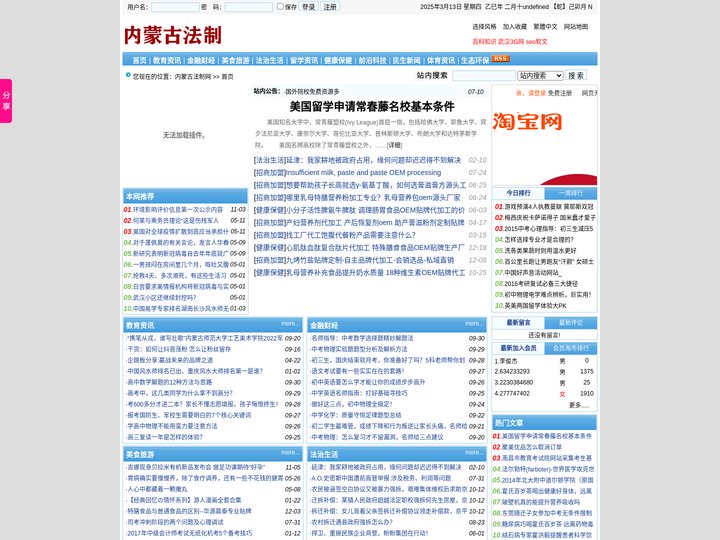Toggle the 保存 login checkbox
Image resolution: width=720 pixels, height=540 pixels.
[280, 6]
